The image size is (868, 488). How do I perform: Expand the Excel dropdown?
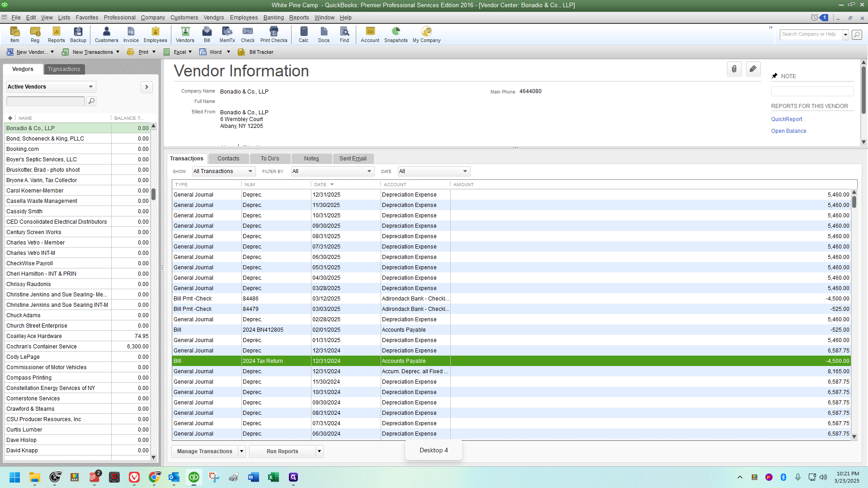point(190,52)
